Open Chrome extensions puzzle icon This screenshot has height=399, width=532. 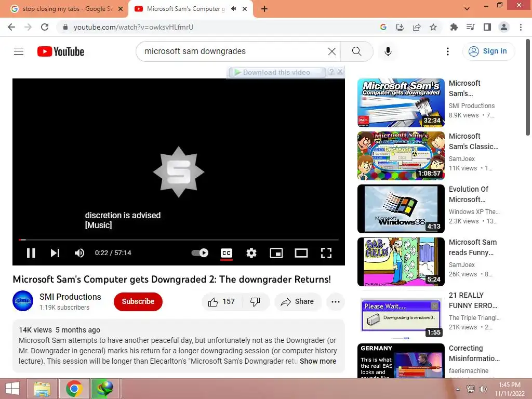pos(454,27)
